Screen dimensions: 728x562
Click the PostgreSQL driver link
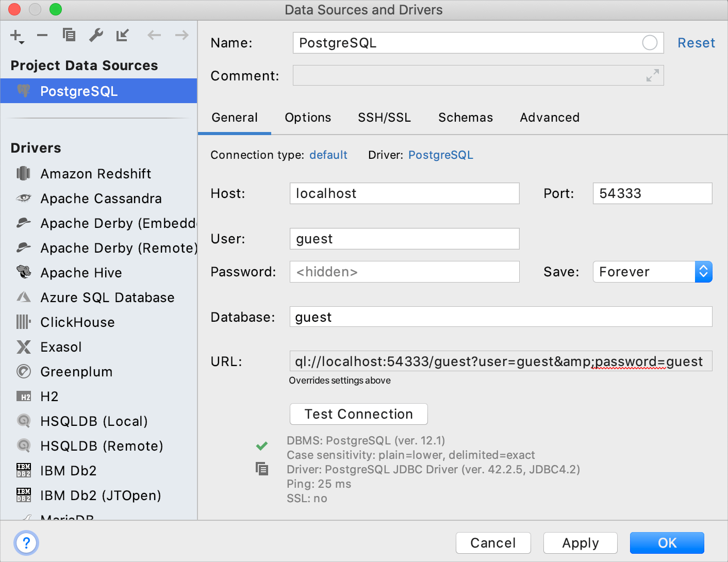coord(441,155)
